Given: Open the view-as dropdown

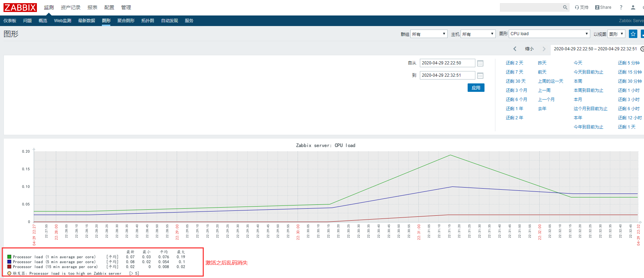Looking at the screenshot, I should pyautogui.click(x=616, y=34).
